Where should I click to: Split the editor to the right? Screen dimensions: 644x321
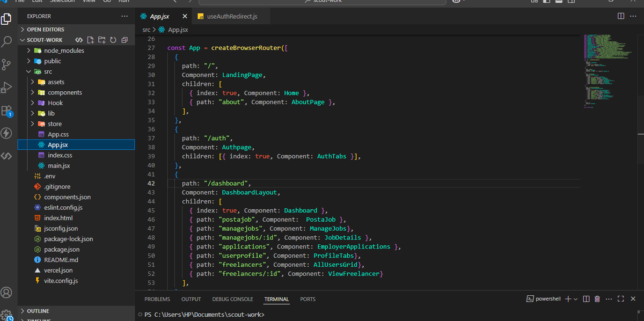pyautogui.click(x=621, y=17)
